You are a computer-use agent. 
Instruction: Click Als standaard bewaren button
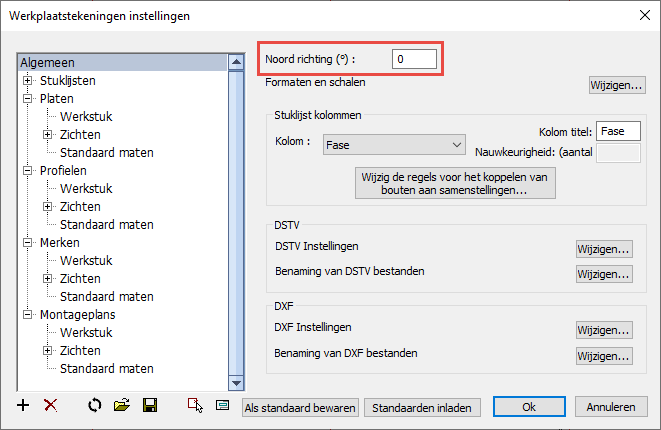pos(300,408)
